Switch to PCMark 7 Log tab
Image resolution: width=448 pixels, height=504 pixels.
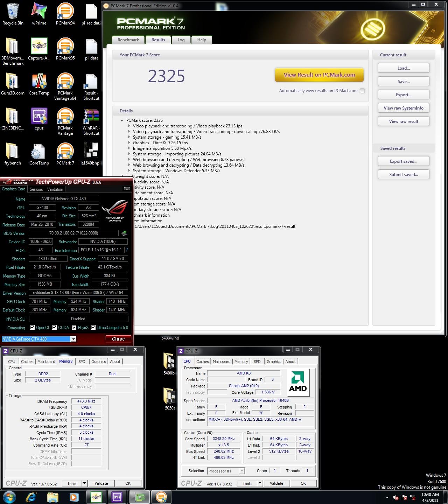[x=181, y=40]
